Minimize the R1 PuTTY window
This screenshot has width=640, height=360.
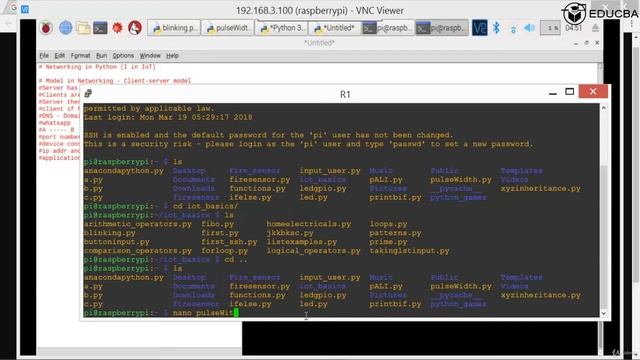553,92
